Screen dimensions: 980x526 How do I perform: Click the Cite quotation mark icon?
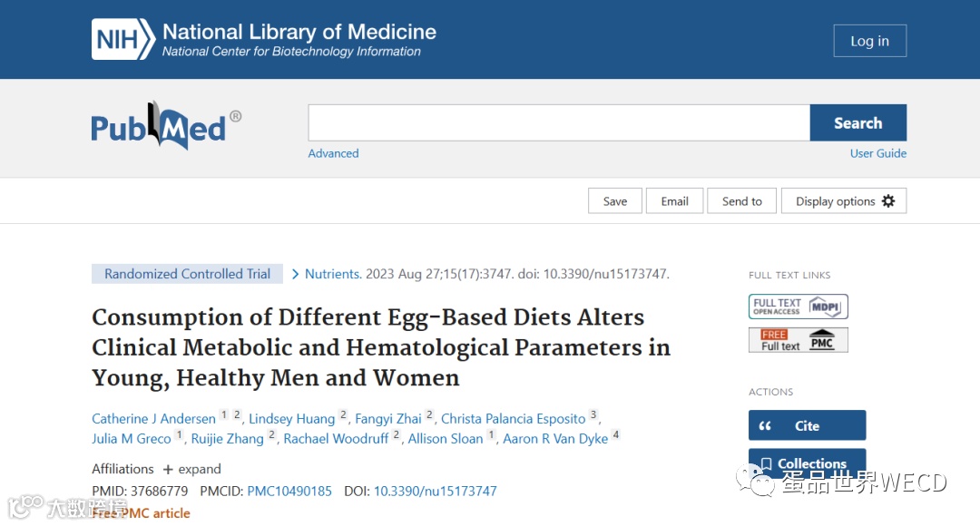765,425
